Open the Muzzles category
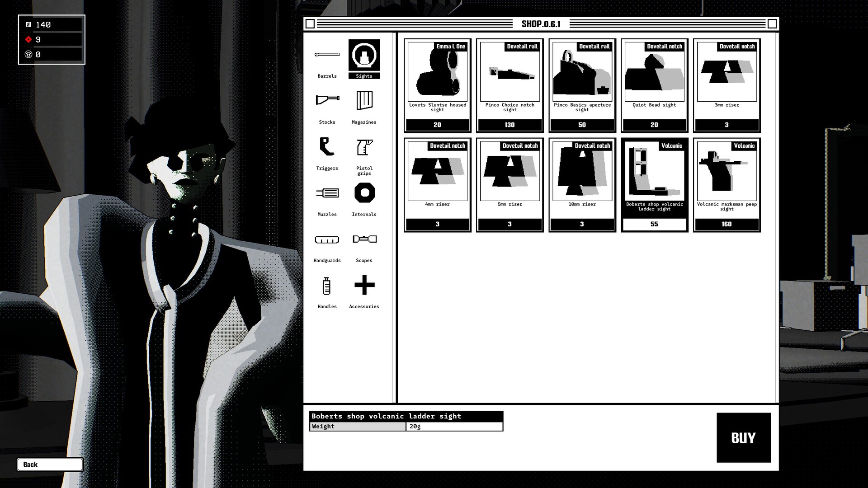 tap(327, 197)
